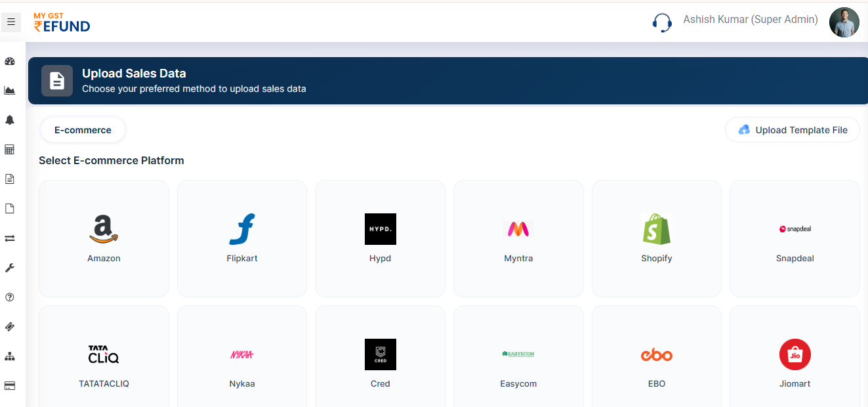The height and width of the screenshot is (407, 868).
Task: Open the wrench tools icon
Action: 10,267
